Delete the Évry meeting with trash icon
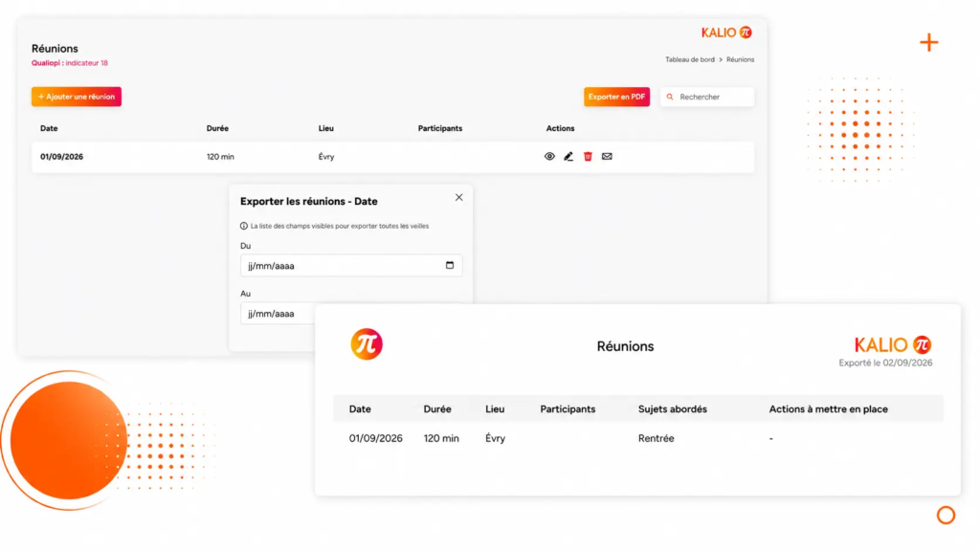 pos(588,157)
